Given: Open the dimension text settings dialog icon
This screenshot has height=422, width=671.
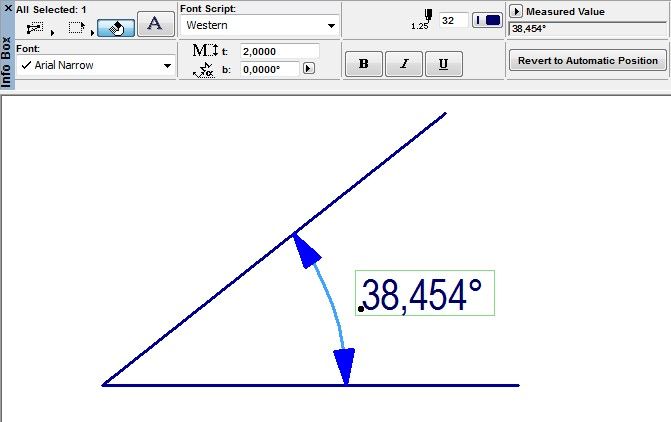Looking at the screenshot, I should click(x=35, y=28).
